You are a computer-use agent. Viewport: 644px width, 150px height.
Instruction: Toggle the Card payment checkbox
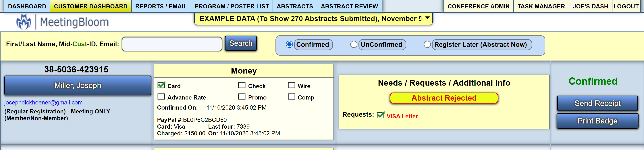(161, 85)
